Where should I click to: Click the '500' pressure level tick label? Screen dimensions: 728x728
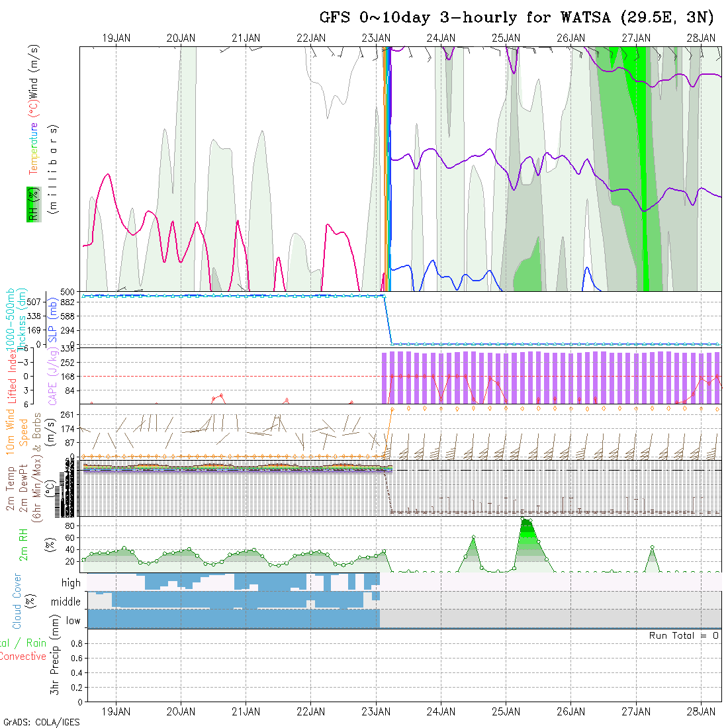[x=68, y=292]
